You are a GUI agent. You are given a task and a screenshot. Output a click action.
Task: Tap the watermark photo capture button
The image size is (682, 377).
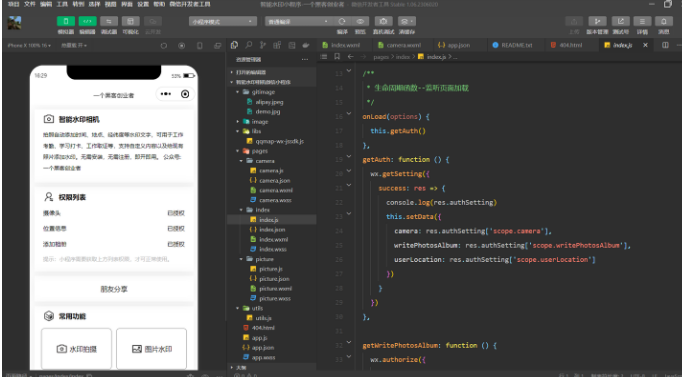pos(77,349)
